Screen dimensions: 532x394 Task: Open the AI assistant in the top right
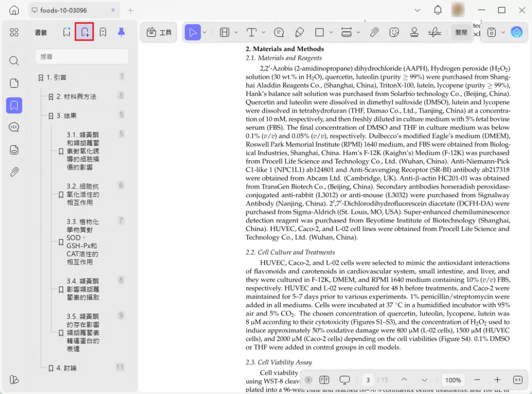tap(517, 32)
